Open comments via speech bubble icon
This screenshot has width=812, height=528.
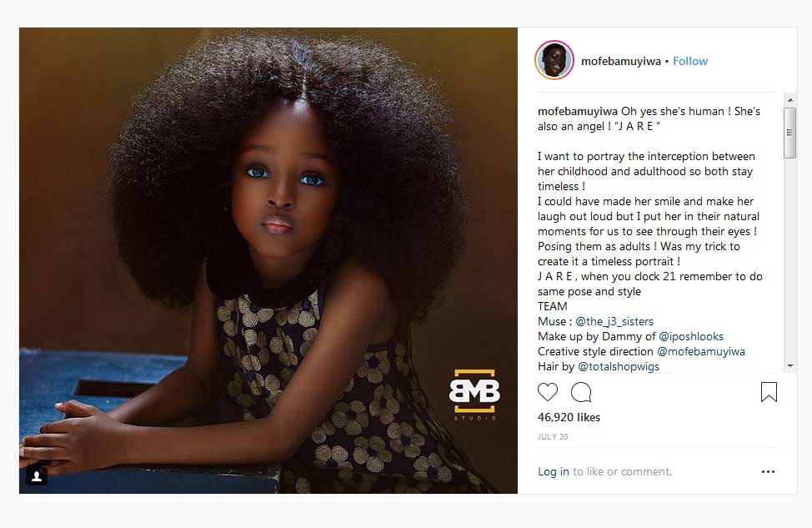(581, 392)
